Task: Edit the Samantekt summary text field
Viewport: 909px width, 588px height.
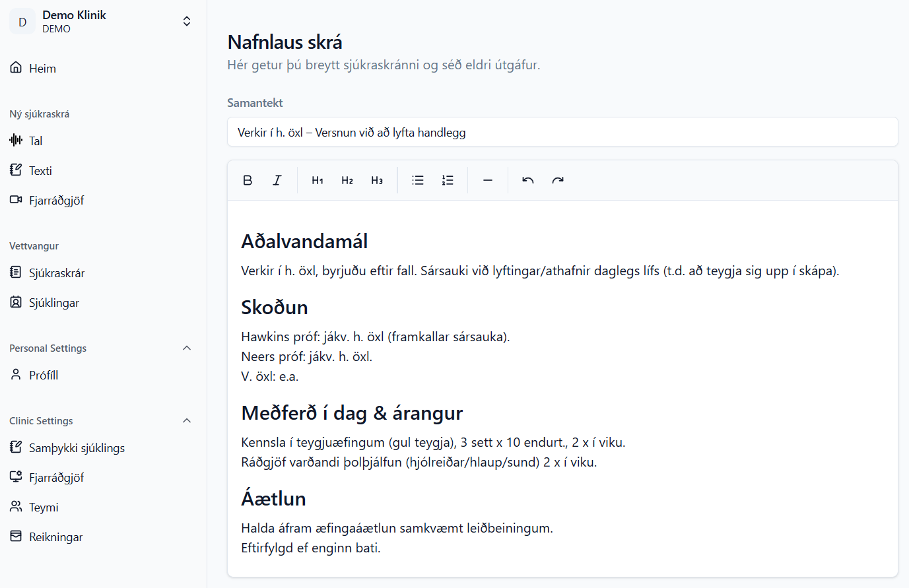Action: [x=562, y=131]
